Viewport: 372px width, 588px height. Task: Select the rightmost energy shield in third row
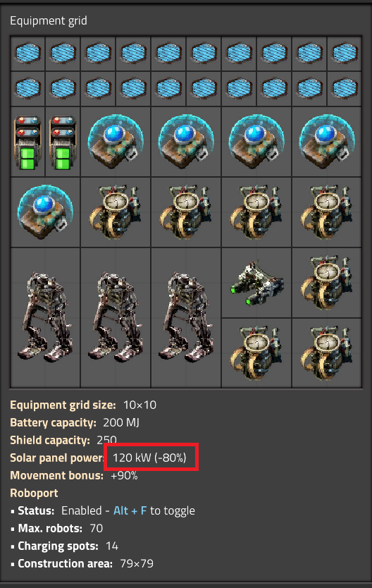coord(327,142)
